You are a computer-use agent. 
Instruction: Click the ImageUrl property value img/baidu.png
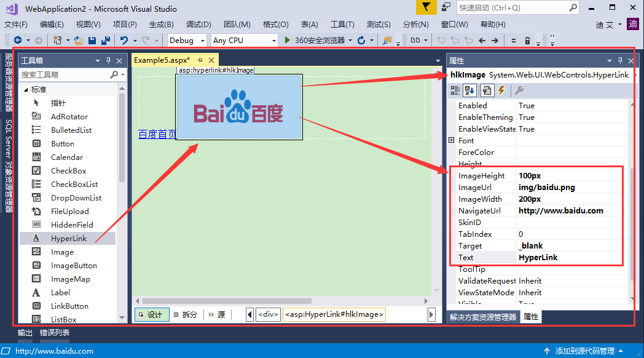(x=547, y=188)
